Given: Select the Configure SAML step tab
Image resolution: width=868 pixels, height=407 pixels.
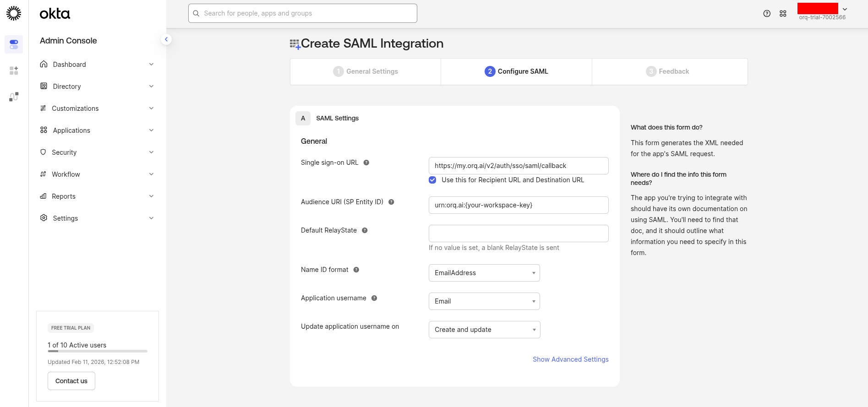Looking at the screenshot, I should [x=516, y=71].
